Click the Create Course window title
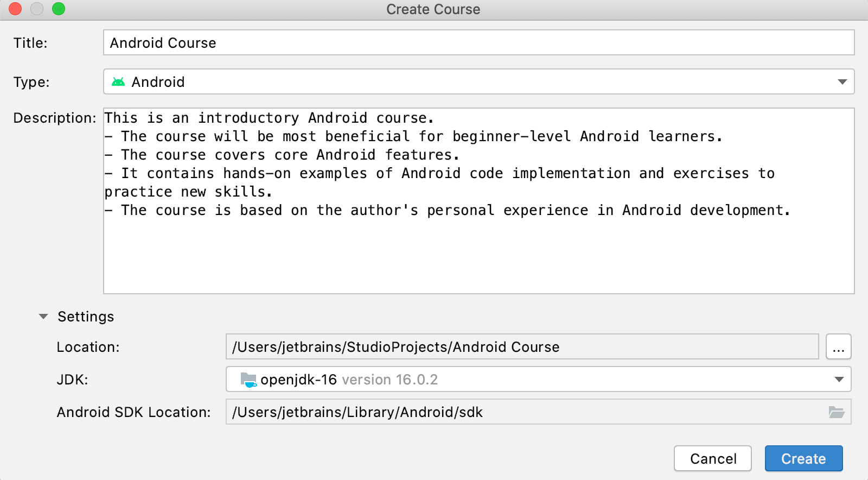The width and height of the screenshot is (868, 480). pyautogui.click(x=433, y=9)
